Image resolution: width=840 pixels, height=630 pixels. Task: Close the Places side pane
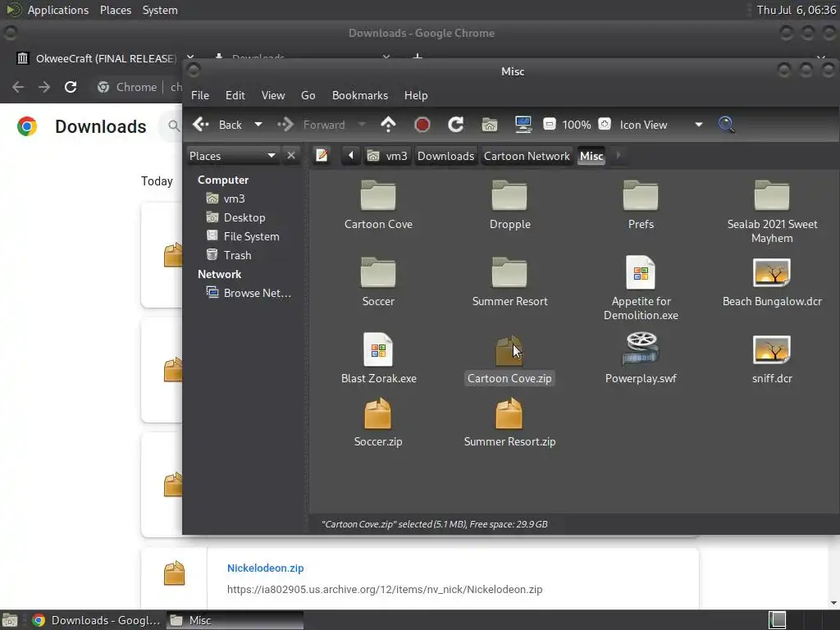(x=291, y=155)
